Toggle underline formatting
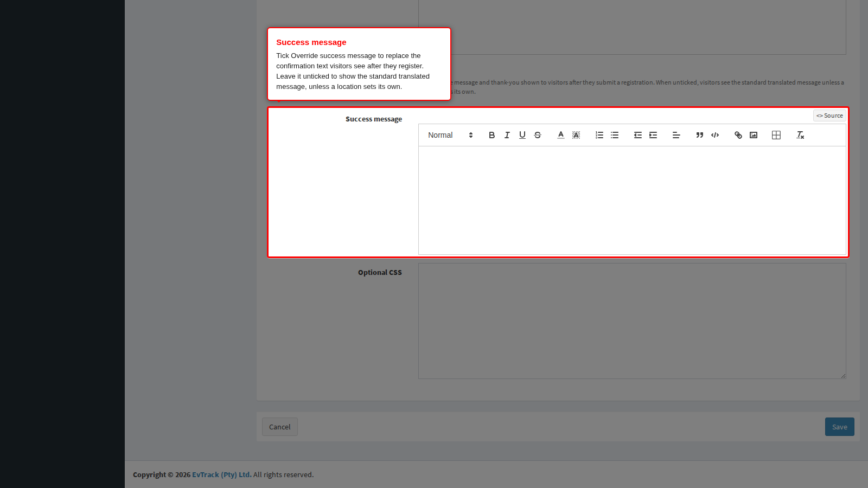The height and width of the screenshot is (488, 868). click(x=522, y=135)
